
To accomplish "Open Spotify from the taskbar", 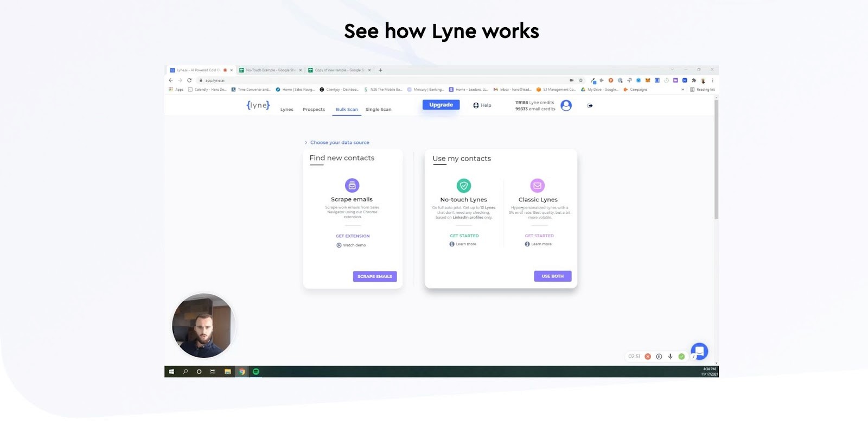I will pyautogui.click(x=256, y=372).
